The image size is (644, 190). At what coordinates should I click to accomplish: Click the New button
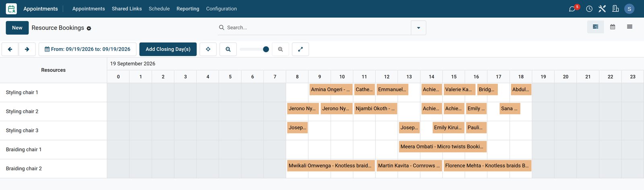[17, 28]
